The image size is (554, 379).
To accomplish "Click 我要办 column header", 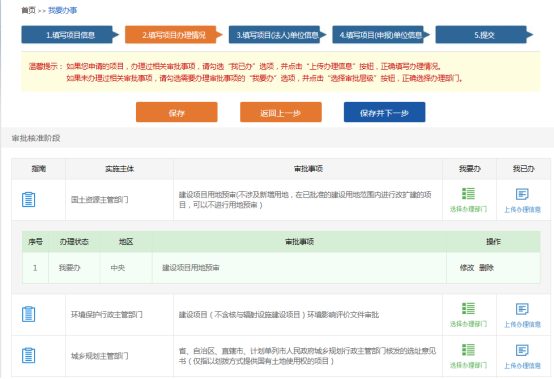I will tap(470, 169).
